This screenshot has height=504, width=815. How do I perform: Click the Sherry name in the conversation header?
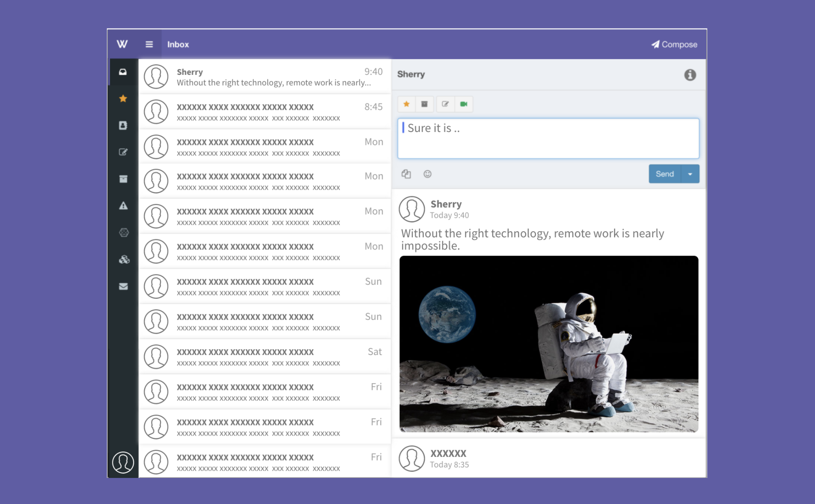pyautogui.click(x=411, y=74)
